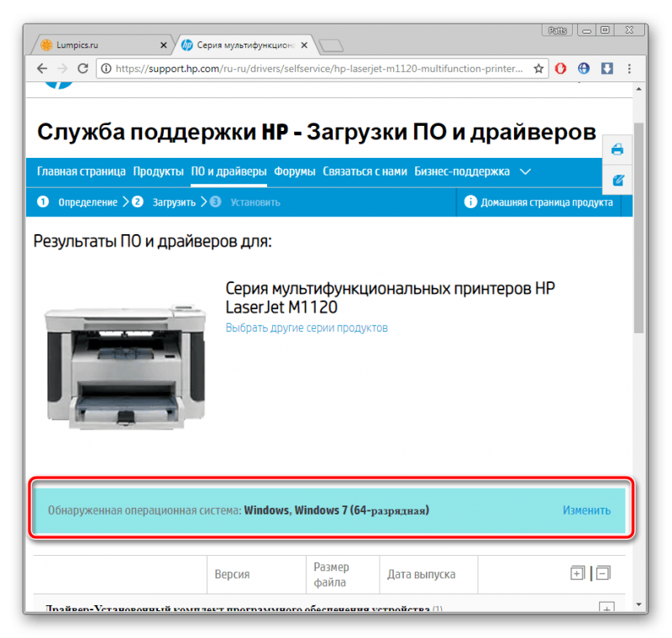Screen dimensions: 672x638
Task: Click the LaserJet M1120 printer image
Action: (x=125, y=368)
